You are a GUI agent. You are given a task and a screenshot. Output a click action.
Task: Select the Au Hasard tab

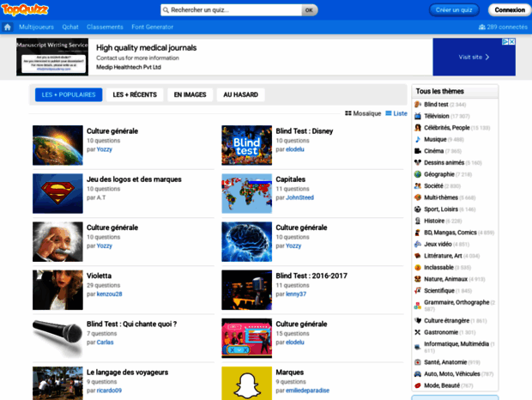(x=240, y=95)
